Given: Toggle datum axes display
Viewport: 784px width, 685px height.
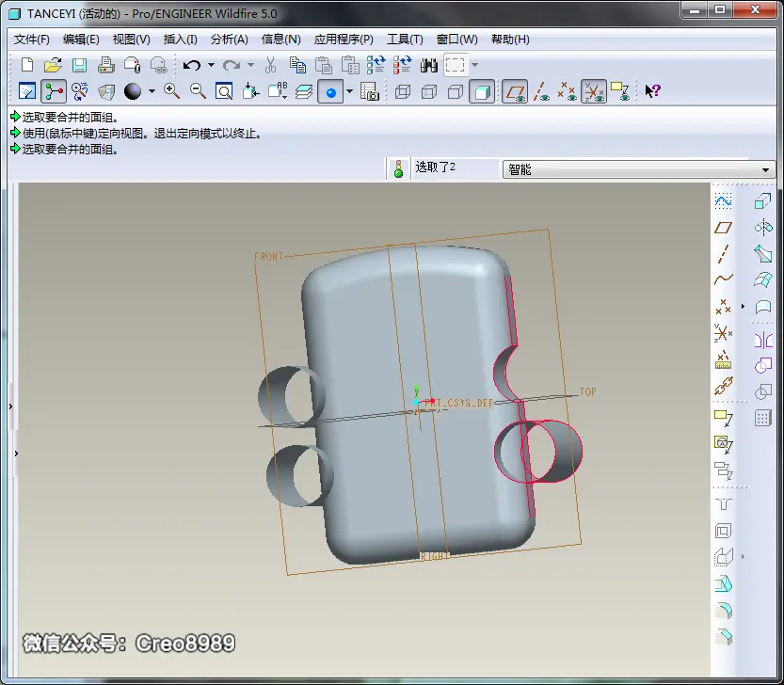Looking at the screenshot, I should (x=541, y=91).
